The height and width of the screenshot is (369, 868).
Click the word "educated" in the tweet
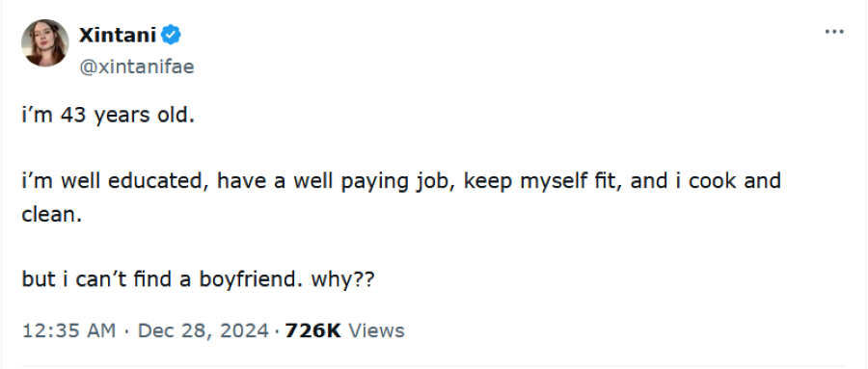coord(158,181)
